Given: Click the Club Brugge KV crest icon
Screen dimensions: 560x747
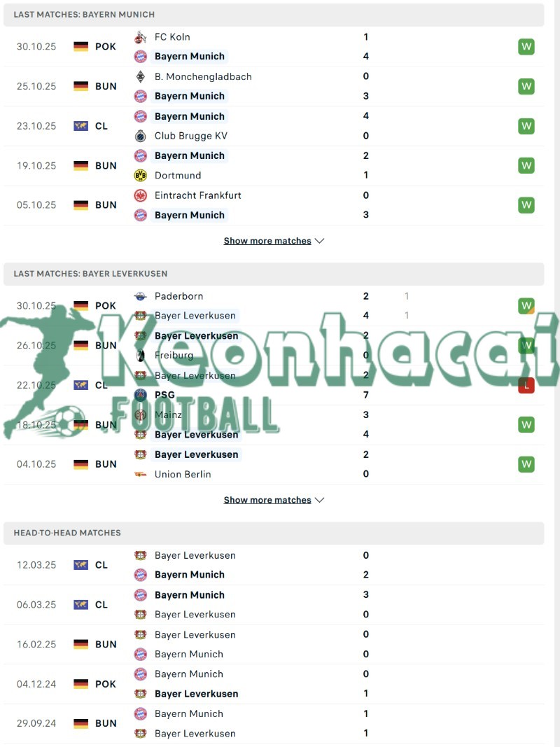Looking at the screenshot, I should (140, 136).
